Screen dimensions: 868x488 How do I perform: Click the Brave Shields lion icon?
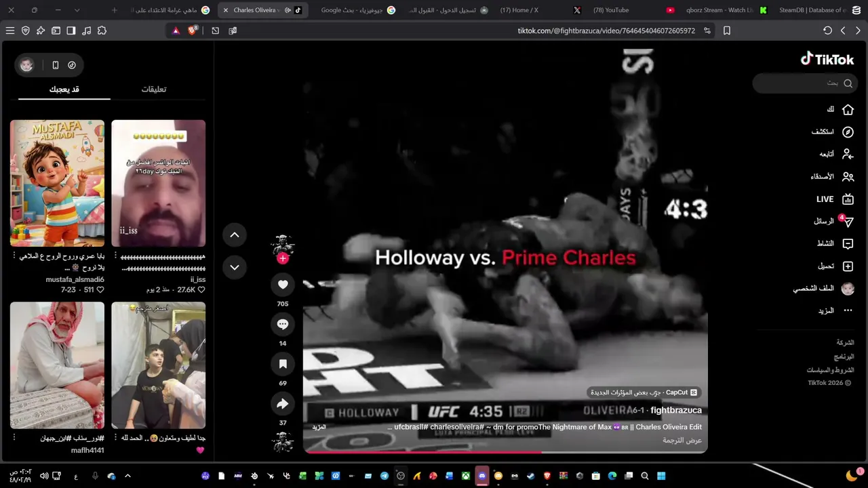pos(193,30)
